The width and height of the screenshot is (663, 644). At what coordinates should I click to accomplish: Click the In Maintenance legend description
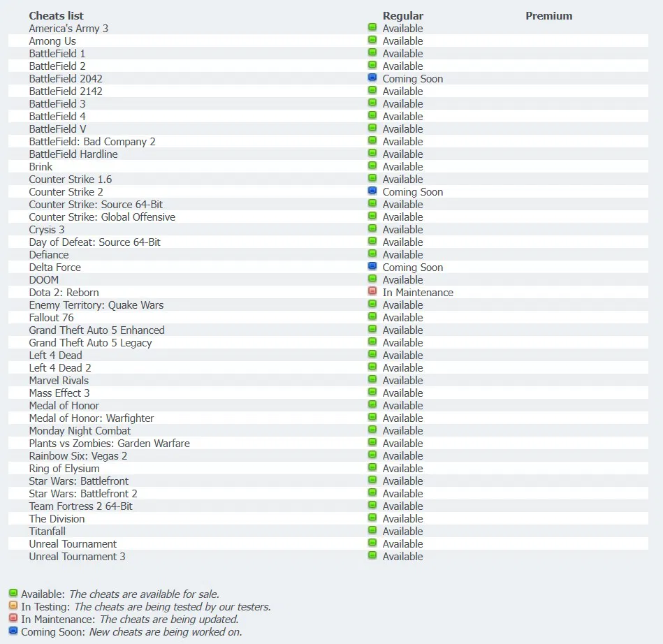(x=169, y=620)
